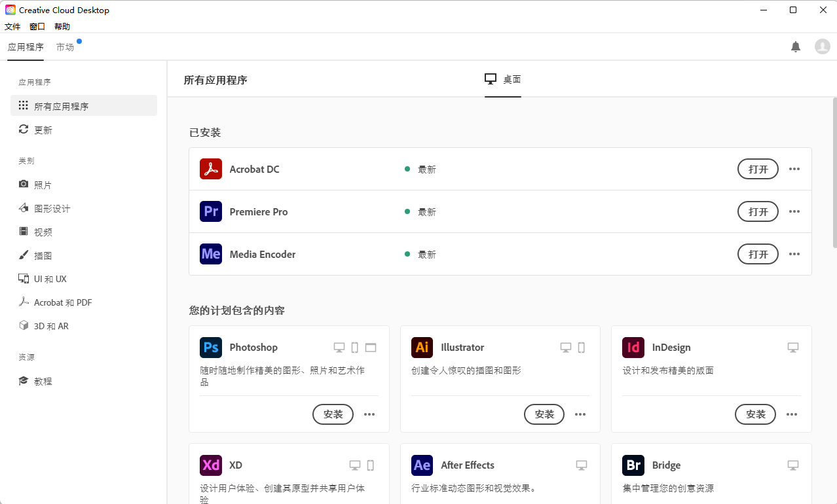The height and width of the screenshot is (504, 837).
Task: Click the Photoshop desktop platform icon
Action: 339,348
